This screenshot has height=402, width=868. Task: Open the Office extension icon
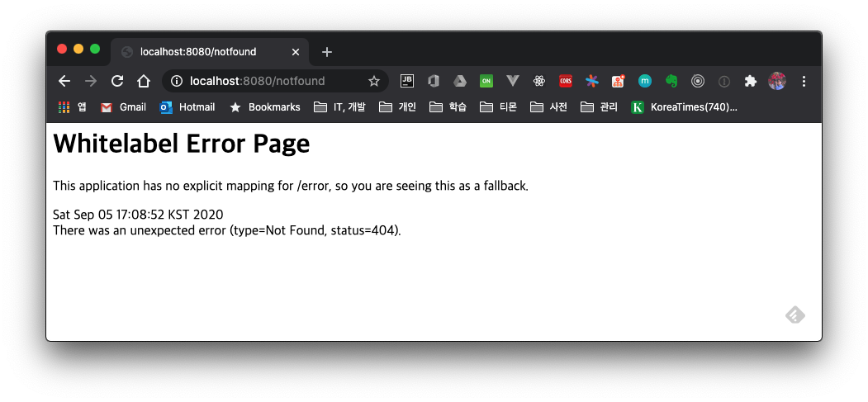pyautogui.click(x=433, y=81)
